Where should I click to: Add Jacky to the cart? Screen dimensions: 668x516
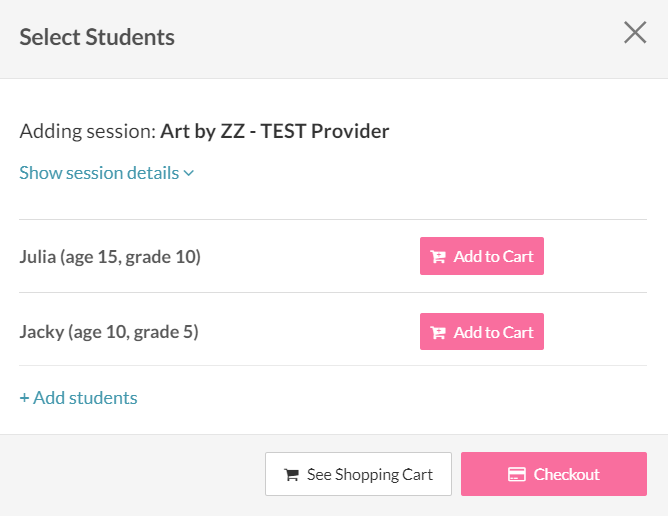[482, 332]
